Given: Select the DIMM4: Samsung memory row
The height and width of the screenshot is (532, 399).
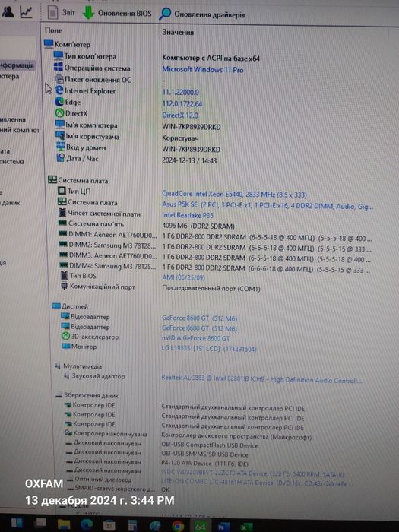Looking at the screenshot, I should [215, 268].
